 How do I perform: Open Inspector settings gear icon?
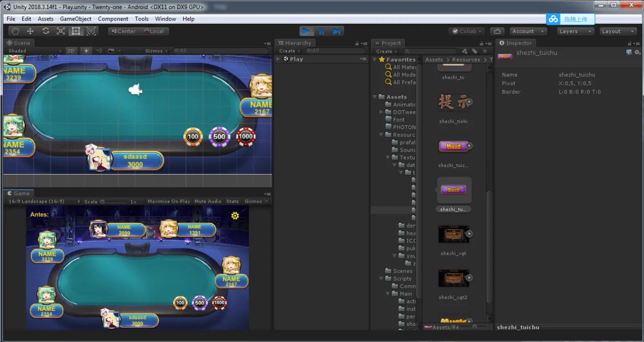point(637,52)
